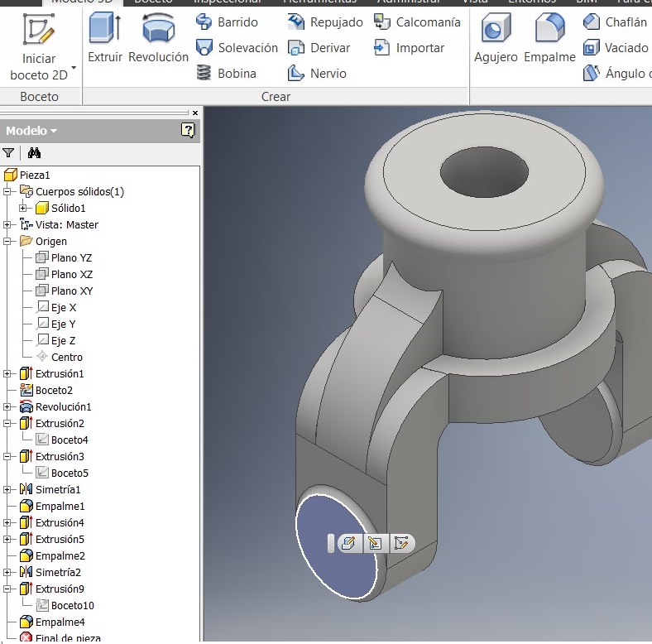
Task: Expand the Vista: Master node
Action: (x=7, y=224)
